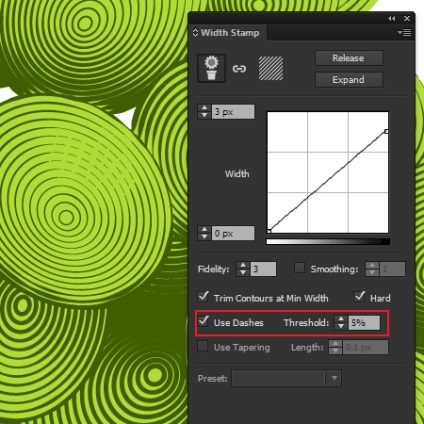
Task: Uncheck Trim Contours at Min Width
Action: [x=203, y=296]
